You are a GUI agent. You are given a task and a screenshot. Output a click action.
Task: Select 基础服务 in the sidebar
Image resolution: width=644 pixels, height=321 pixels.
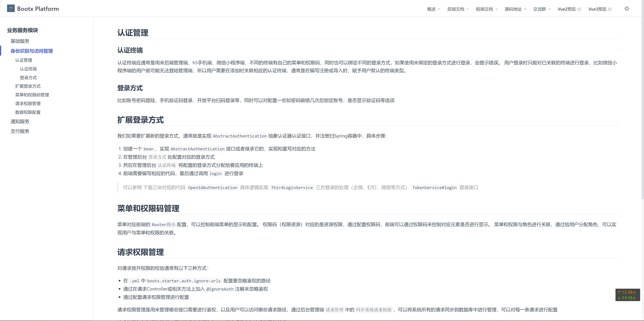point(20,41)
